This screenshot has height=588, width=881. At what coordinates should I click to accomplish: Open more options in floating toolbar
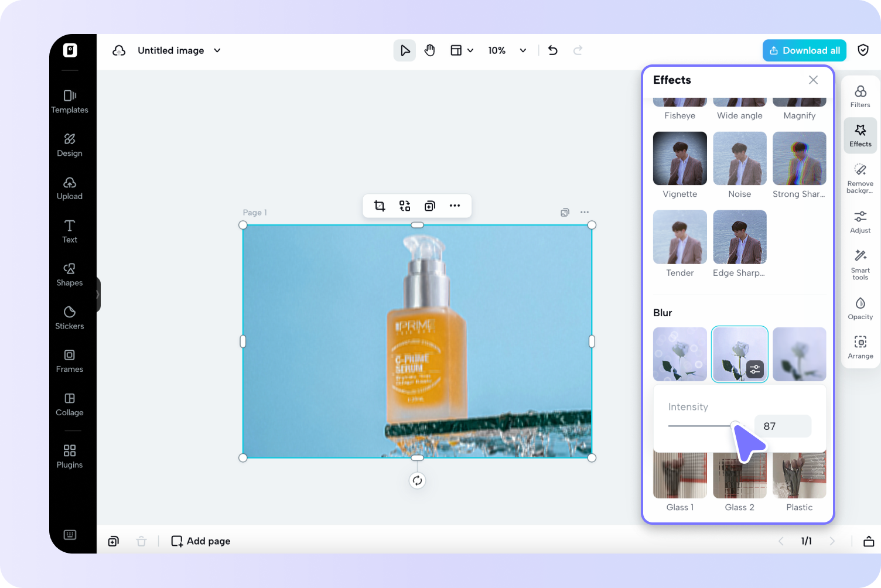pos(455,206)
